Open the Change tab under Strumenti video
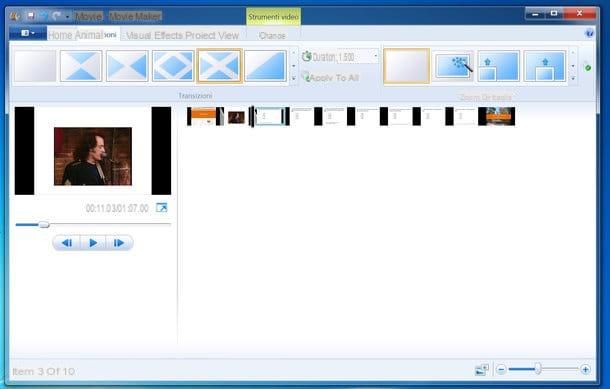610x389 pixels. (x=272, y=36)
